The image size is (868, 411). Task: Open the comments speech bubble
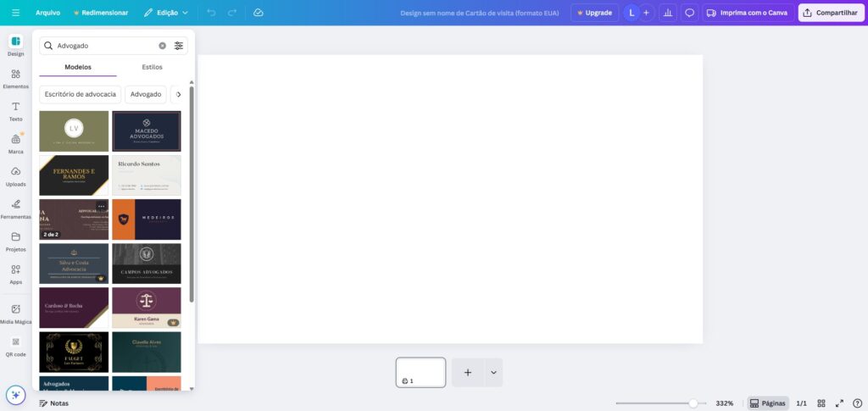click(x=689, y=12)
